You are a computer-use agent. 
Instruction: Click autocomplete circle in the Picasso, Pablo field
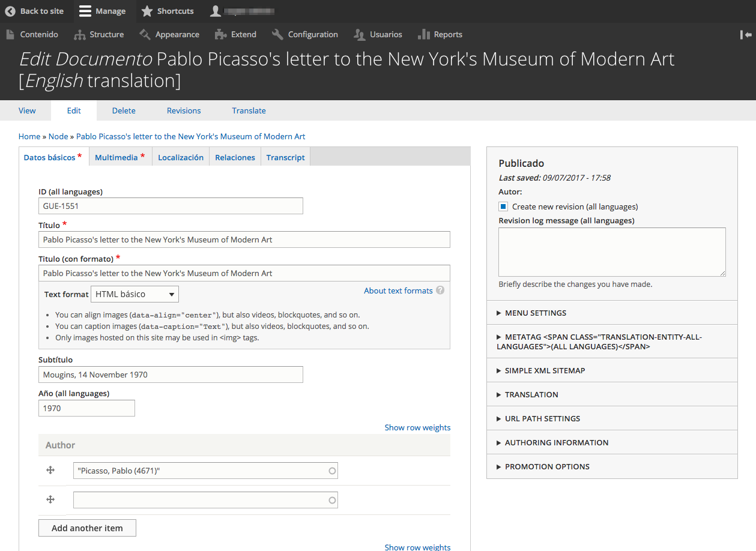[x=332, y=471]
